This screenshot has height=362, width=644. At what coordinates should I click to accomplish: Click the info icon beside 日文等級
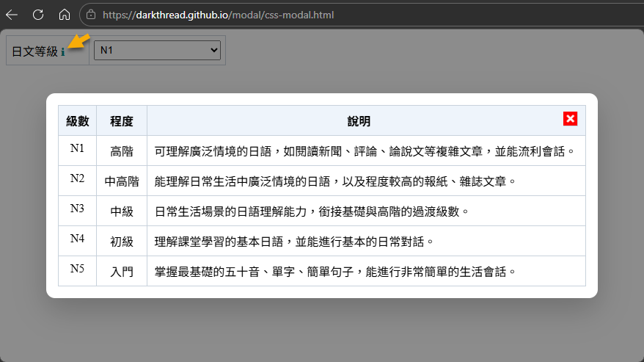(x=63, y=52)
